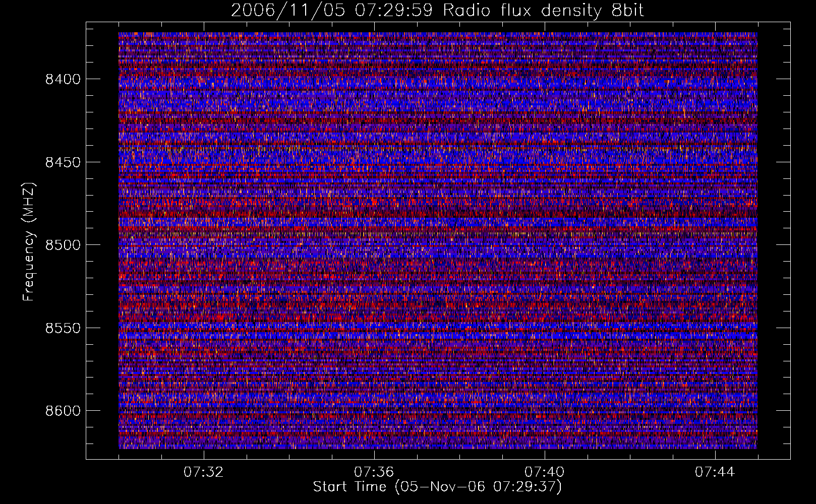Select the 8500 frequency axis label
The image size is (816, 504).
63,245
